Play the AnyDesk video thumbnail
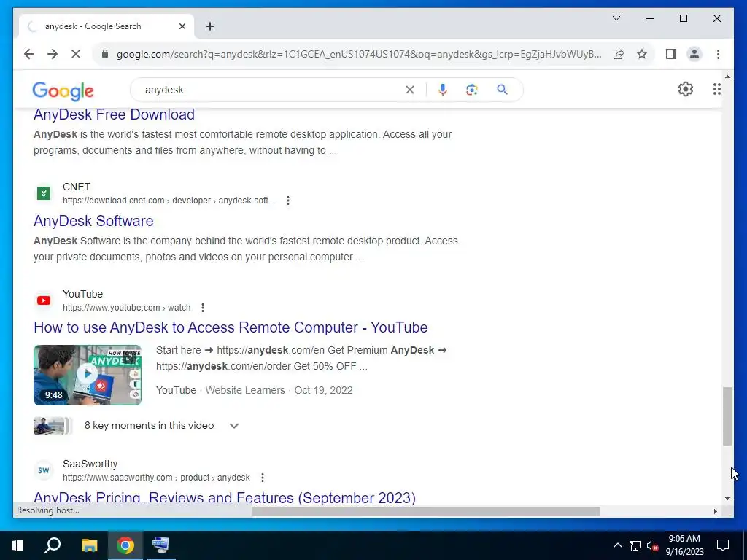This screenshot has height=560, width=747. point(88,376)
